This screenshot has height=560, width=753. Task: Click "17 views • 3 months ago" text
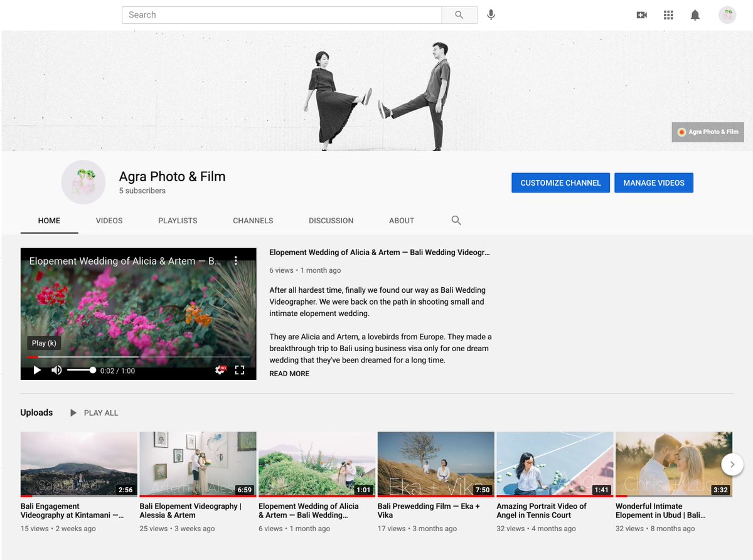417,529
